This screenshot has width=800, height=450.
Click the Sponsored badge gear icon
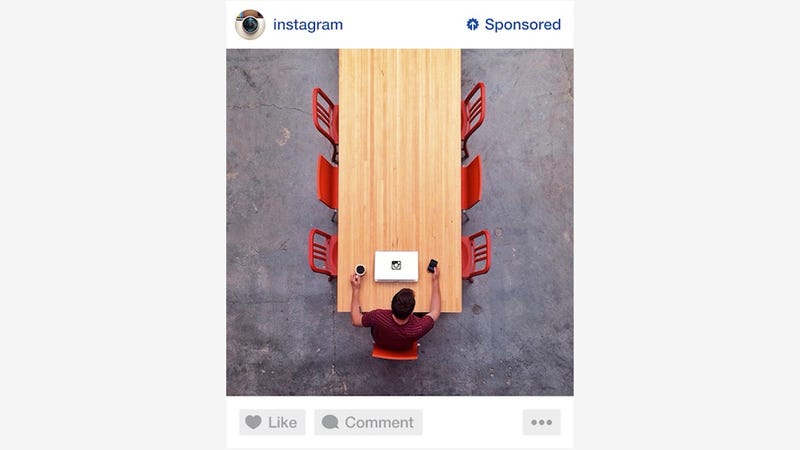click(x=472, y=24)
